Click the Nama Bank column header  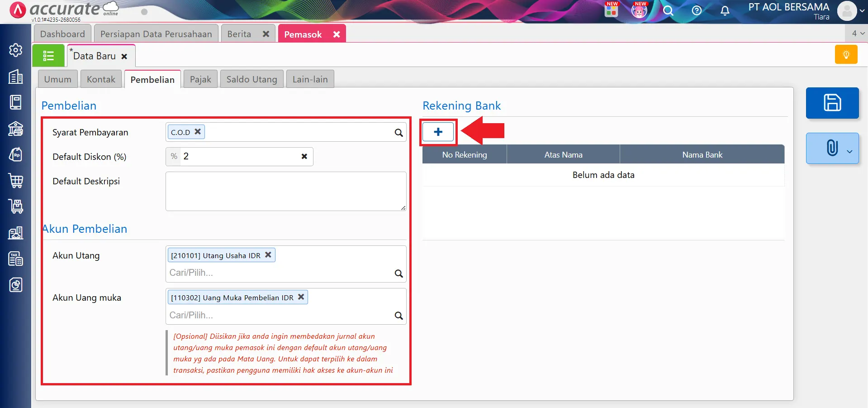702,154
